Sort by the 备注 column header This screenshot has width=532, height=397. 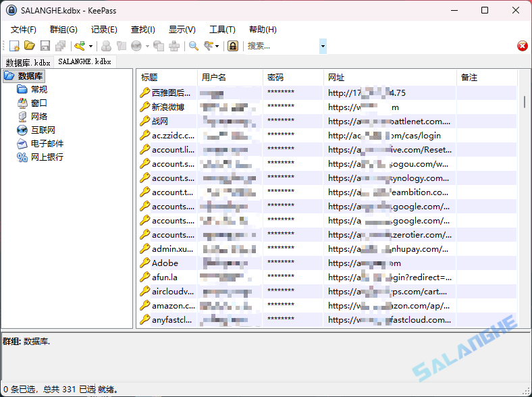(487, 78)
